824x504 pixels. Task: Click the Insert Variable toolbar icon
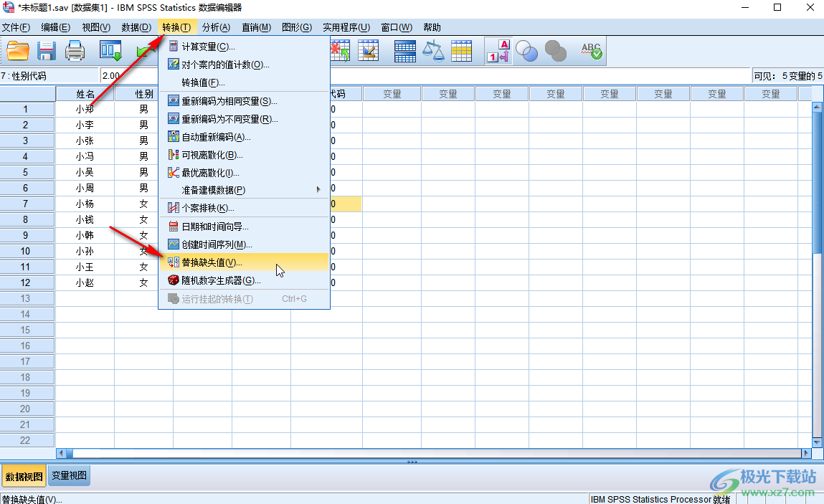(x=368, y=51)
